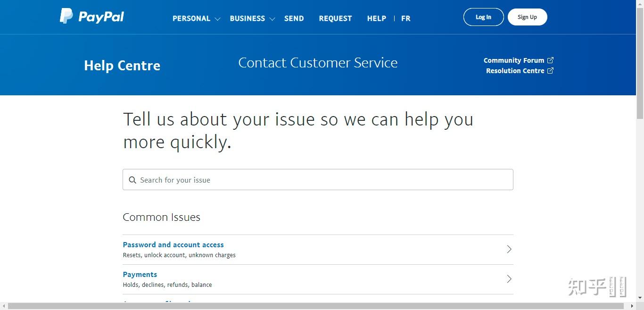Image resolution: width=644 pixels, height=310 pixels.
Task: Click the external link icon beside Resolution Centre
Action: (551, 70)
